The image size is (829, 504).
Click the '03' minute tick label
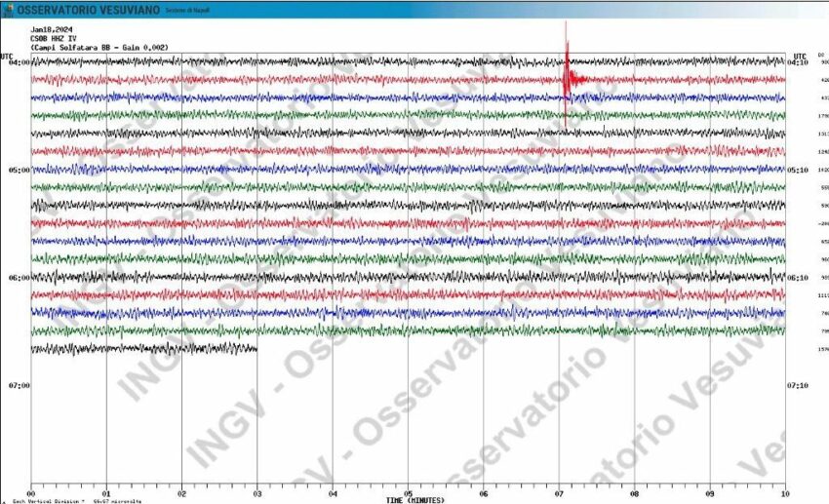pyautogui.click(x=257, y=494)
